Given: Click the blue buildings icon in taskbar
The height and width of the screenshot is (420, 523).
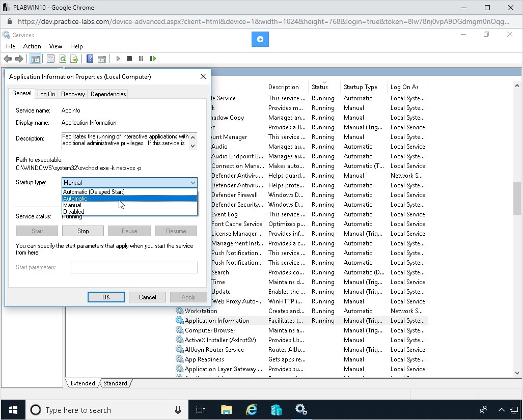Looking at the screenshot, I should tap(276, 410).
